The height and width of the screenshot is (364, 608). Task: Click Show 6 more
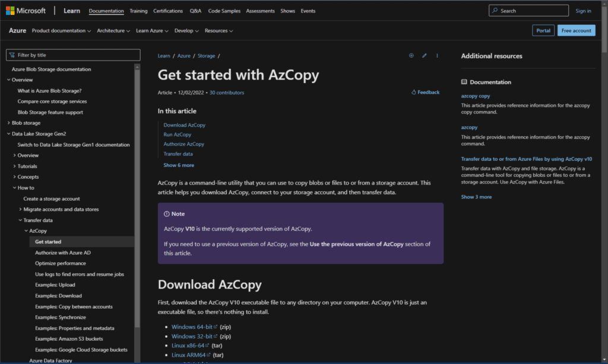coord(179,165)
